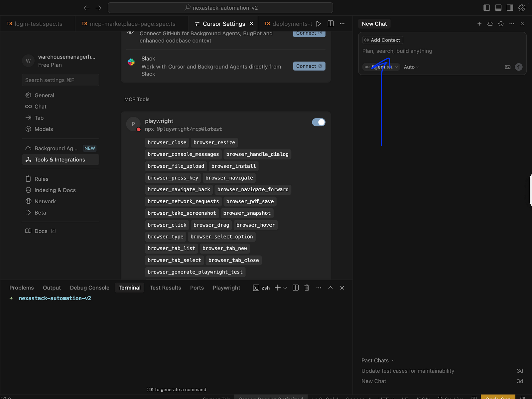Connect GitHub for Background Agents
Screen dimensions: 532x399
[309, 34]
